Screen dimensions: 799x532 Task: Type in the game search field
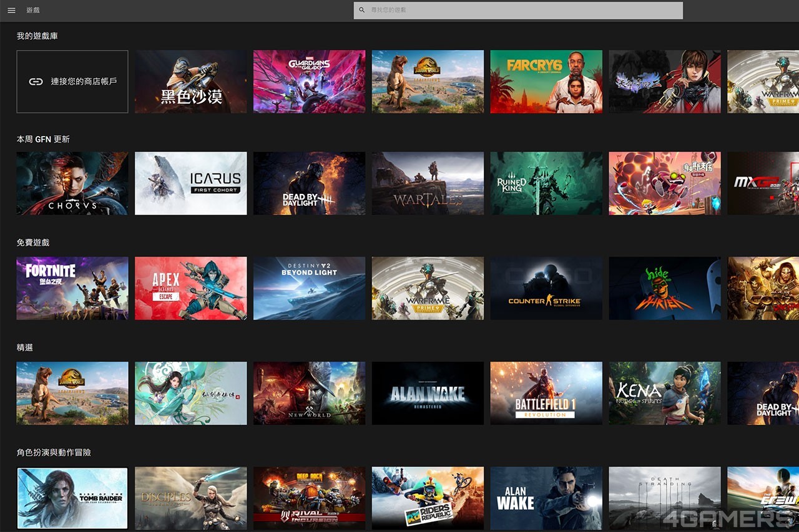524,11
